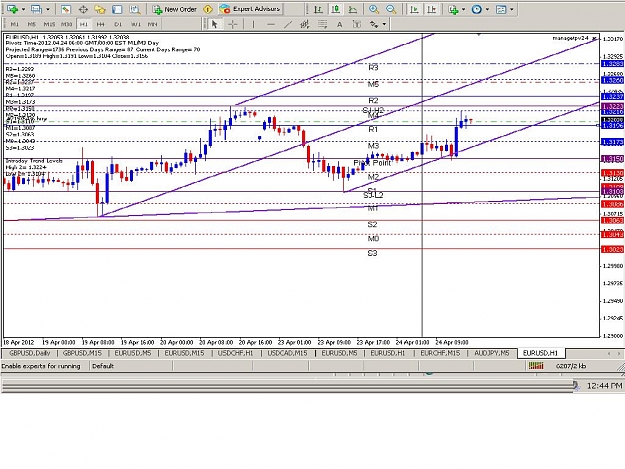This screenshot has height=469, width=625.
Task: Launch MetaEditor via yellow diamond icon
Action: click(x=208, y=9)
